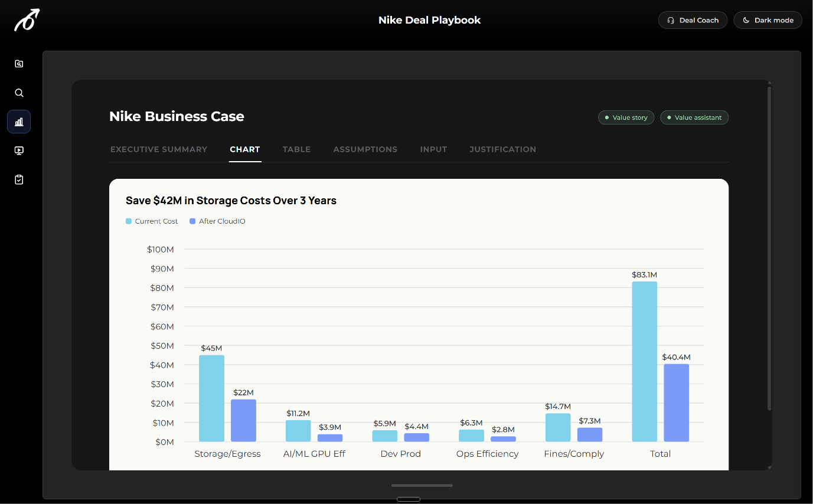Screen dimensions: 813x504
Task: Click the $40.4M Total after bar
Action: (x=677, y=402)
